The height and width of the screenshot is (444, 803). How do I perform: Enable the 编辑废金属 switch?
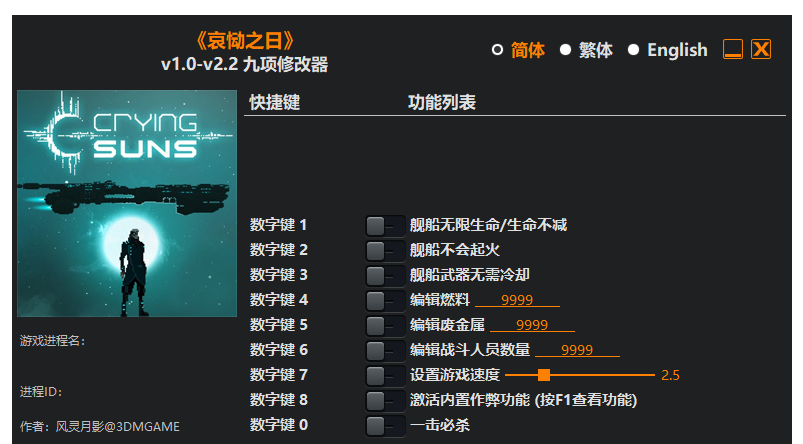[x=385, y=325]
